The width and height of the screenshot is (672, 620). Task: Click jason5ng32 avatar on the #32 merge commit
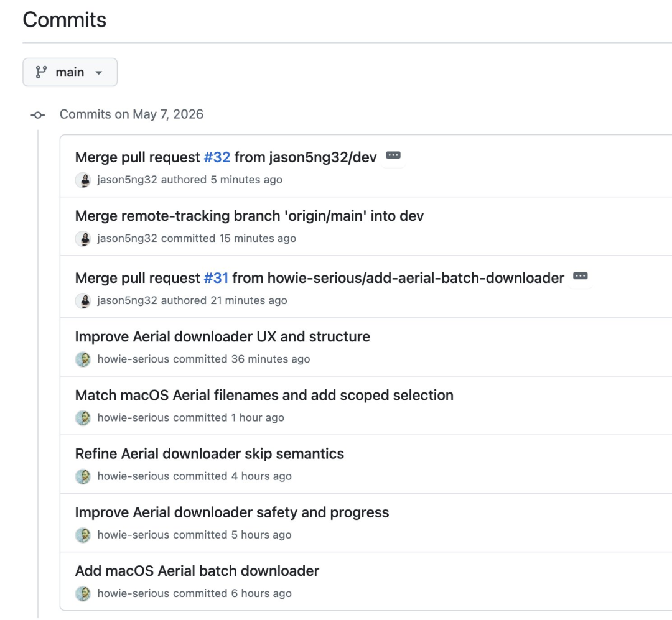point(83,180)
